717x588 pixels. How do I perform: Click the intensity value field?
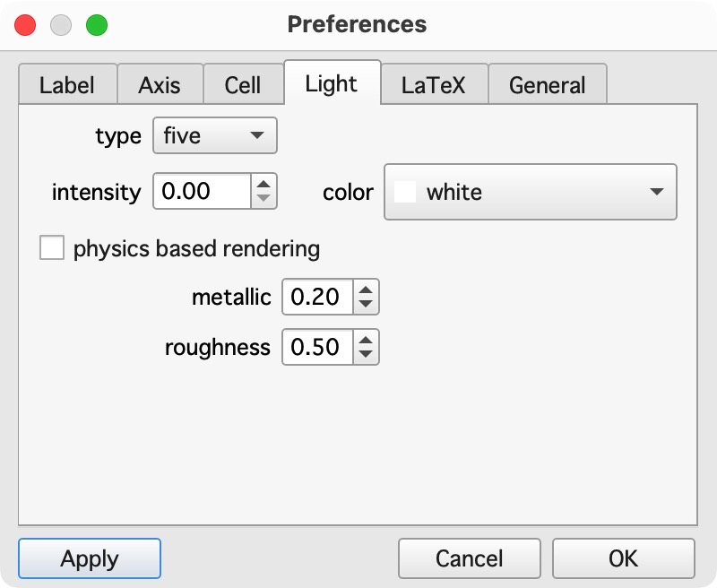click(x=203, y=191)
